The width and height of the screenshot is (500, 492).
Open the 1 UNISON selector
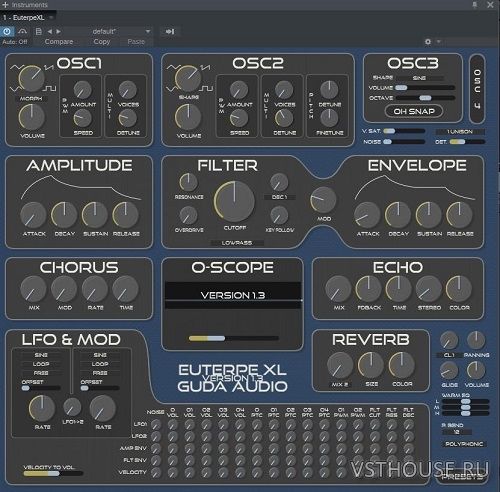point(460,132)
